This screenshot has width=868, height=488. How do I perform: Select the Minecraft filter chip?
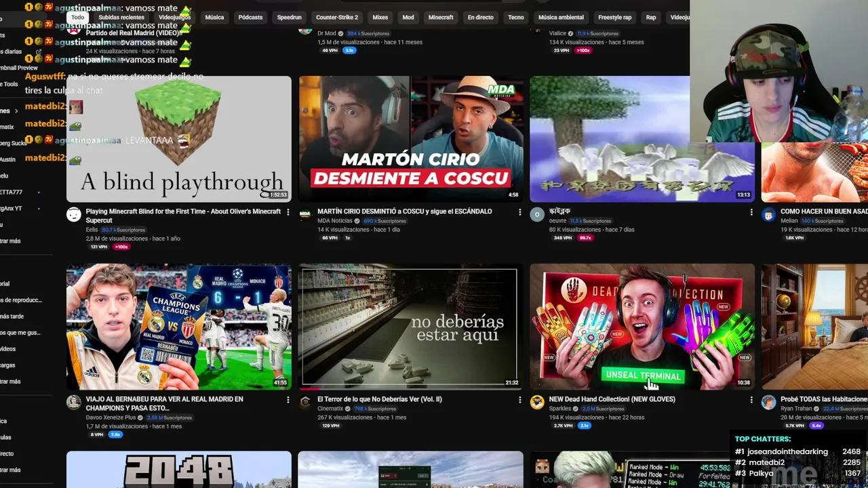pyautogui.click(x=441, y=17)
